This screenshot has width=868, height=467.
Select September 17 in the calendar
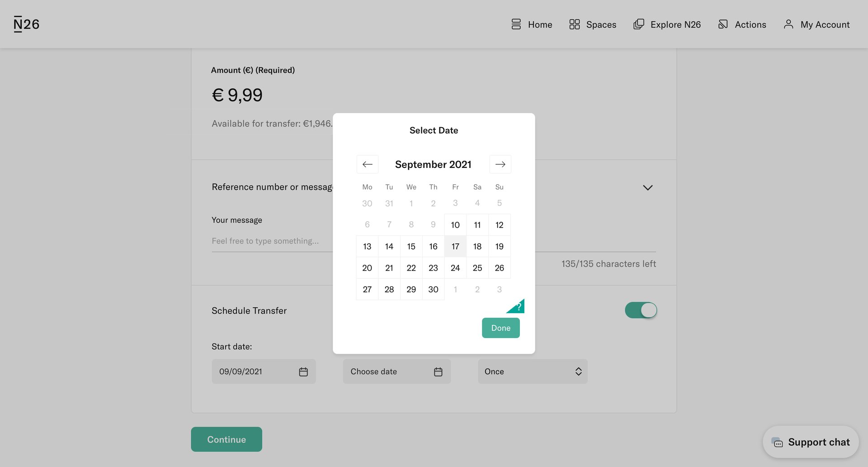pos(455,246)
